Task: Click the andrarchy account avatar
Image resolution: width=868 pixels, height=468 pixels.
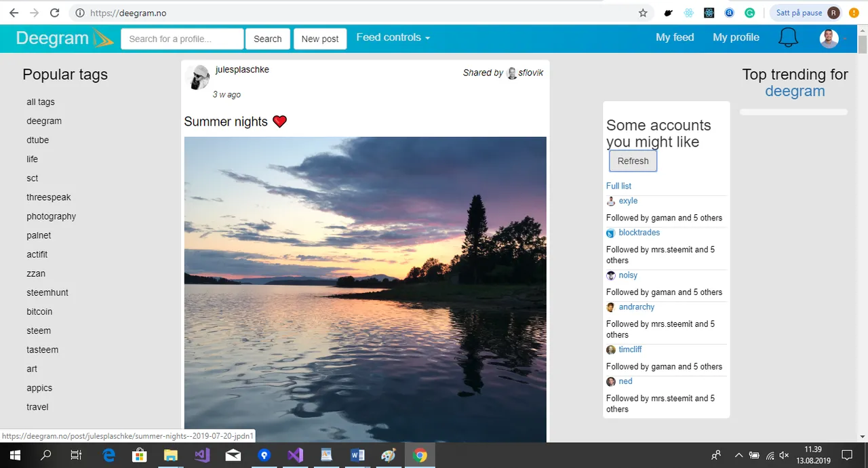Action: click(x=611, y=307)
